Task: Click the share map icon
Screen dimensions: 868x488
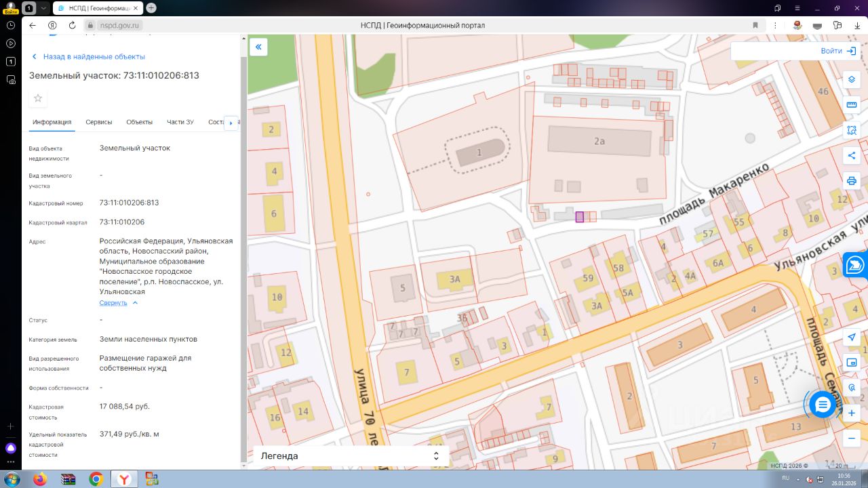Action: (852, 155)
